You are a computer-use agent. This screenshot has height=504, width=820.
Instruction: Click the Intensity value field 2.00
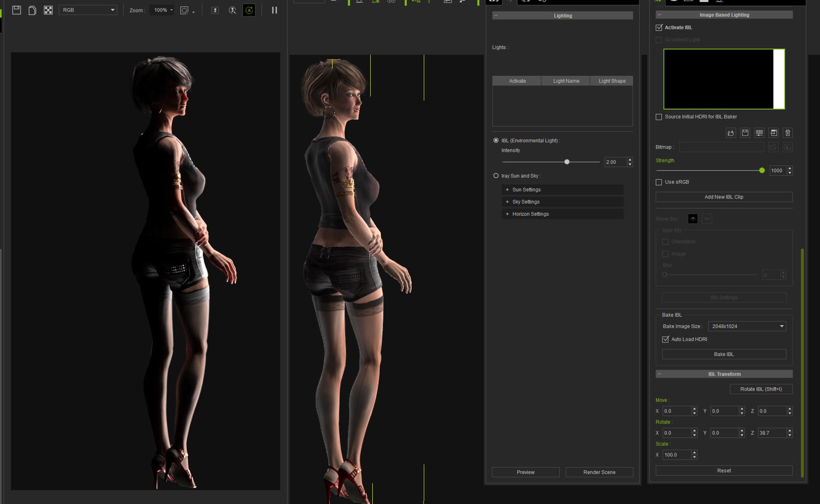[615, 162]
